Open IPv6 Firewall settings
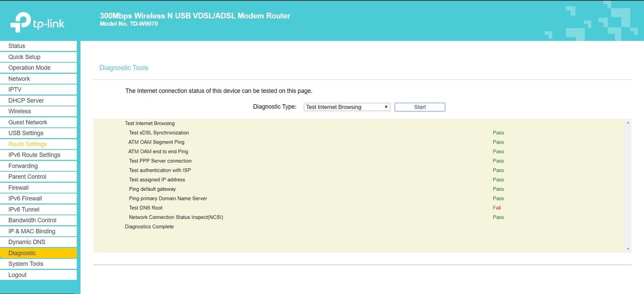The height and width of the screenshot is (294, 644). (x=38, y=198)
